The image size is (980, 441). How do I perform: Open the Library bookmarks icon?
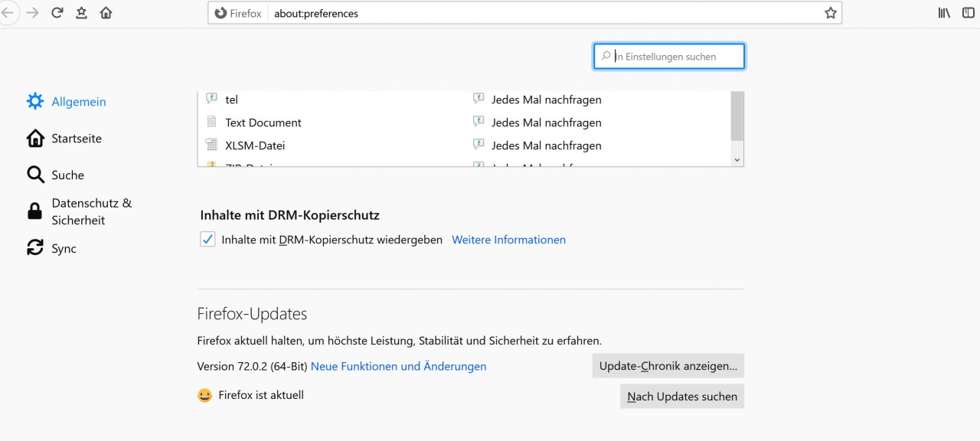[x=944, y=13]
